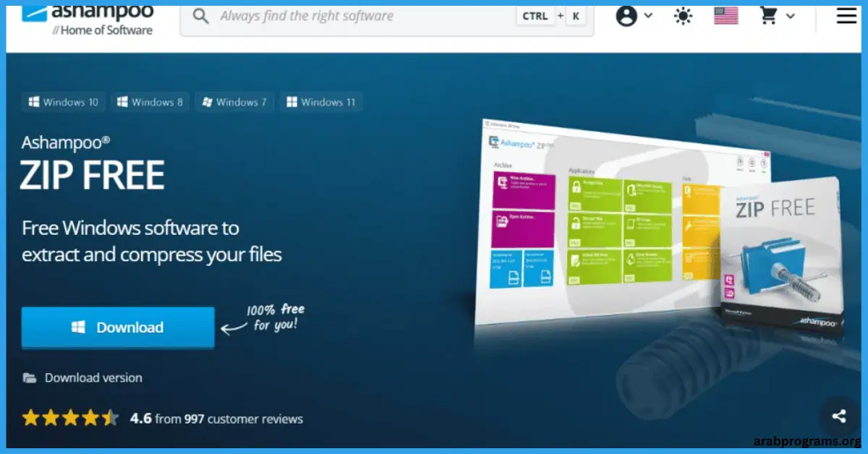Screen dimensions: 868x454
Task: Click the 'Free Windows software to' tagline text
Action: pos(130,228)
